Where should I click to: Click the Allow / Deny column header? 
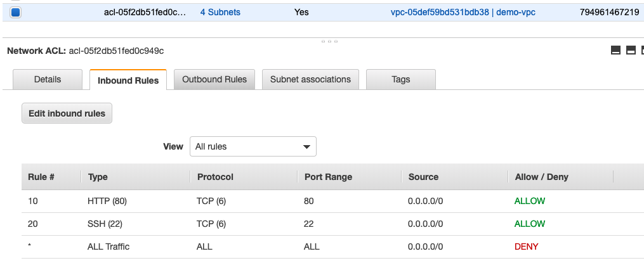pyautogui.click(x=541, y=177)
